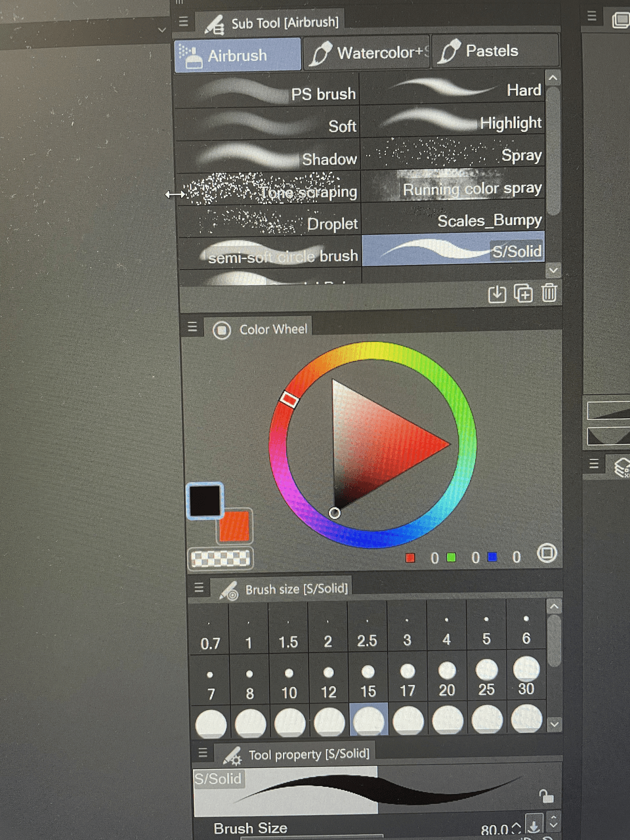This screenshot has height=840, width=630.
Task: Select the Soft airbrush
Action: click(x=267, y=124)
